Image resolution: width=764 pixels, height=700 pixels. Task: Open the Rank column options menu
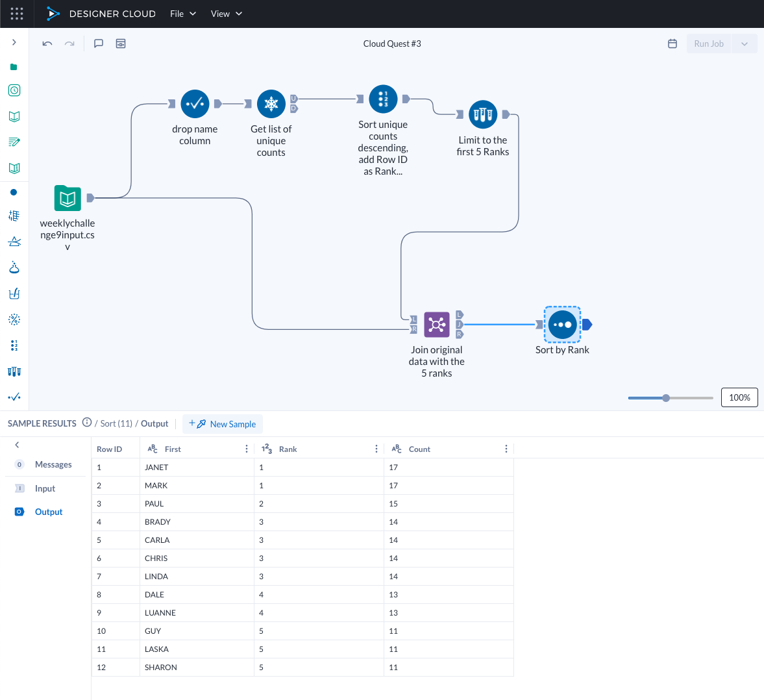(x=376, y=448)
